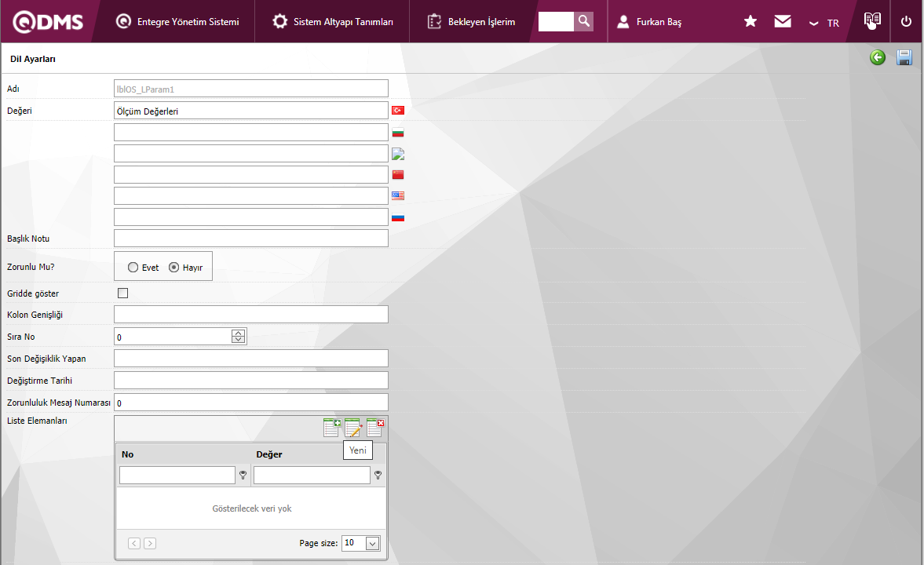The height and width of the screenshot is (565, 924).
Task: Click the Russian language value field
Action: point(251,217)
